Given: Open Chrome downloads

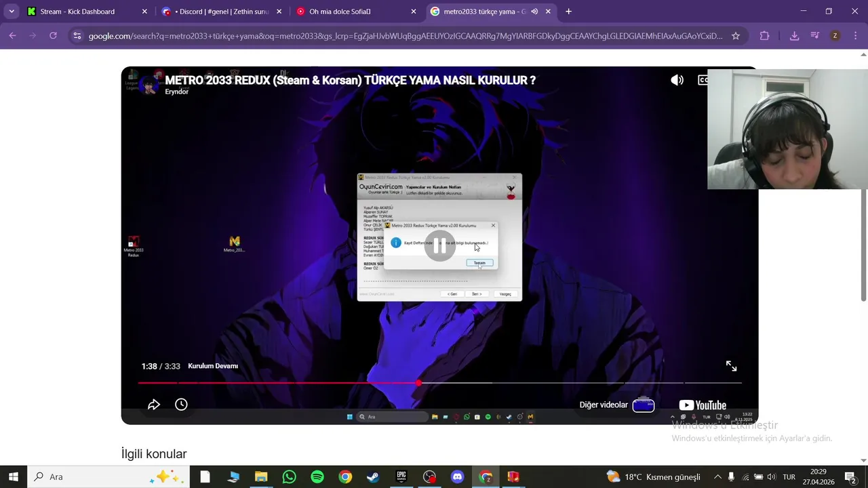Looking at the screenshot, I should pos(794,36).
